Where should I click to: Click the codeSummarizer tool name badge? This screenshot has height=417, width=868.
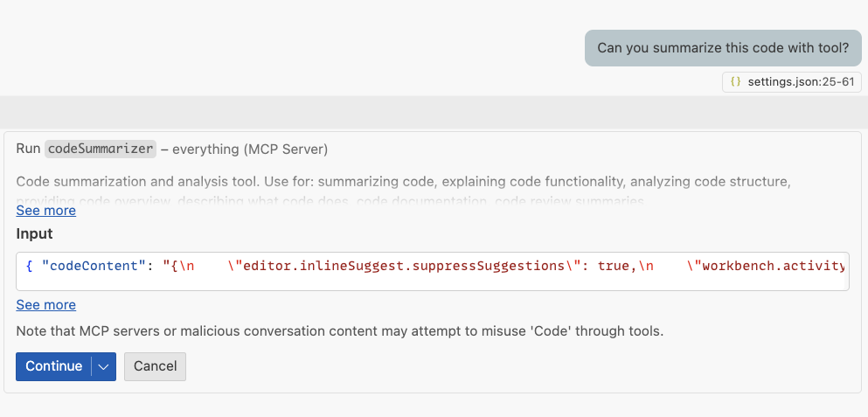tap(101, 149)
